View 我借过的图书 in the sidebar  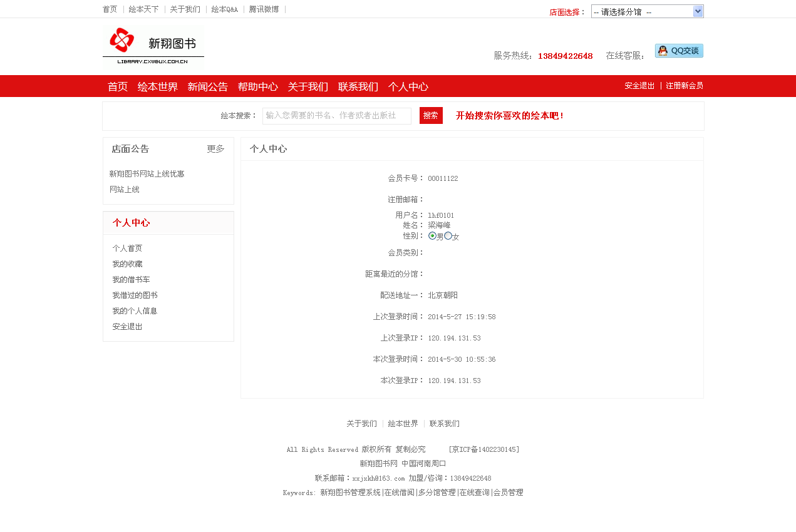tap(135, 295)
